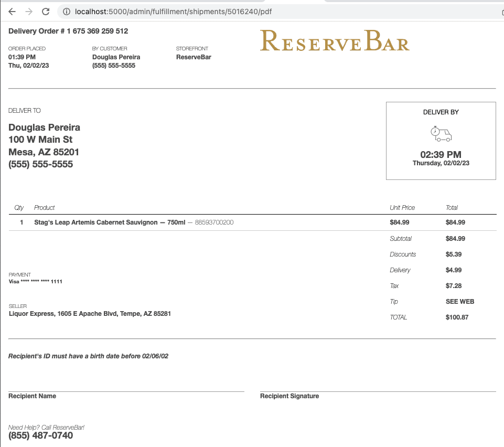Click the Recipient Name signature line label
Image resolution: width=504 pixels, height=447 pixels.
[x=32, y=396]
